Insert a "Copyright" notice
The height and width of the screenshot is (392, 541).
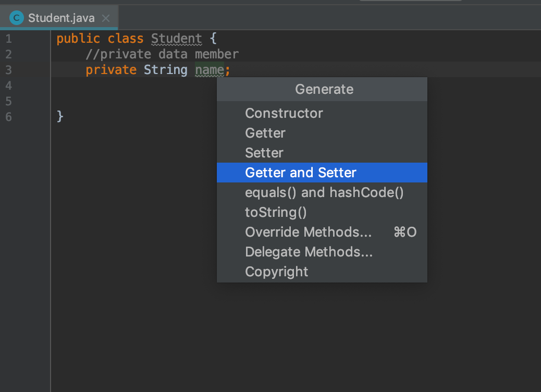[x=276, y=272]
